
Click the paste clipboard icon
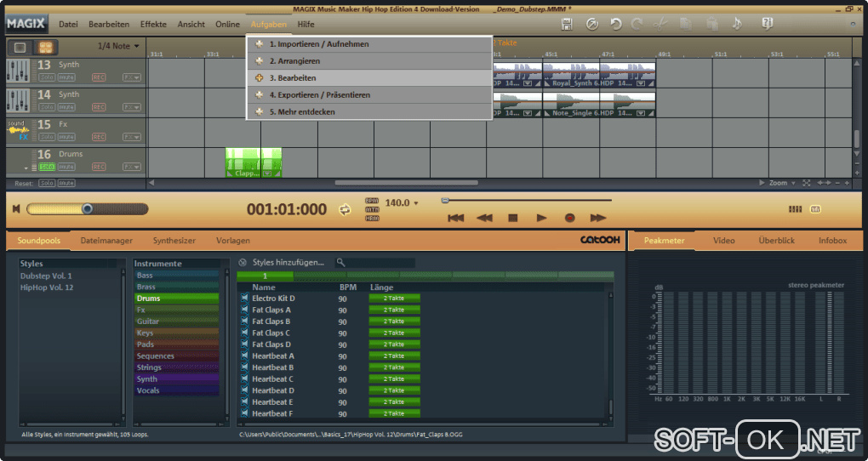[x=712, y=24]
